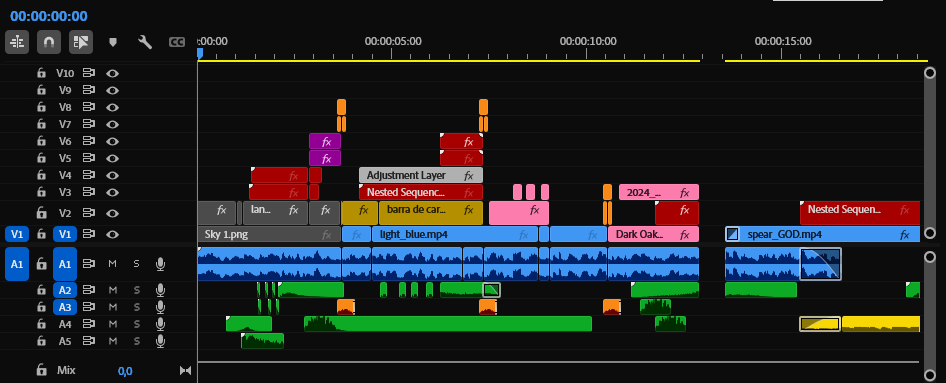Image resolution: width=946 pixels, height=383 pixels.
Task: Toggle insert and overwrite sequences as nests
Action: click(17, 42)
